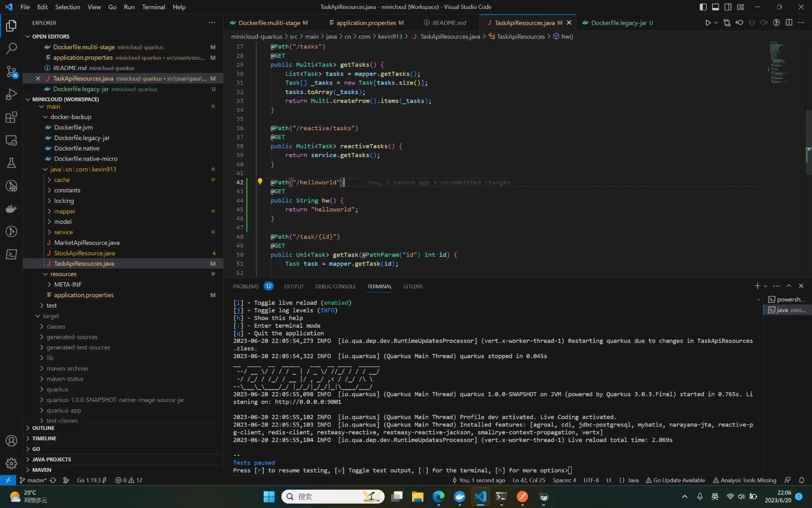812x508 pixels.
Task: Open terminal panel more actions ellipsis
Action: [776, 286]
